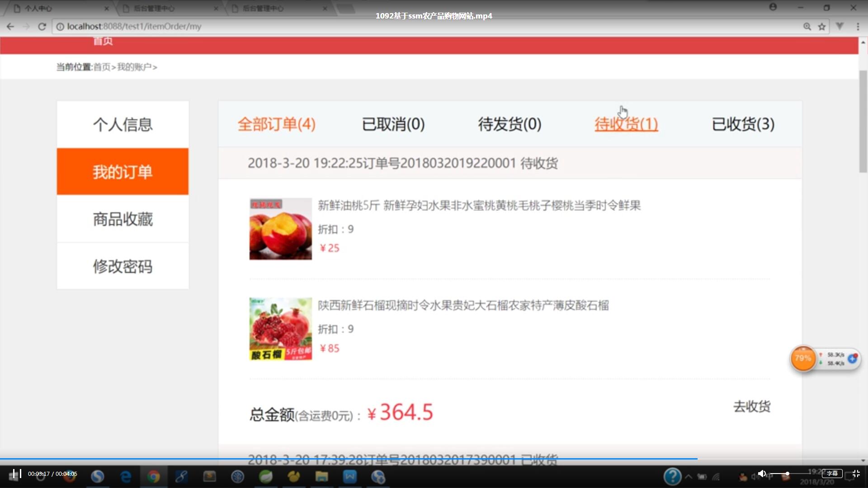
Task: Select 个人信息 in sidebar
Action: tap(123, 124)
